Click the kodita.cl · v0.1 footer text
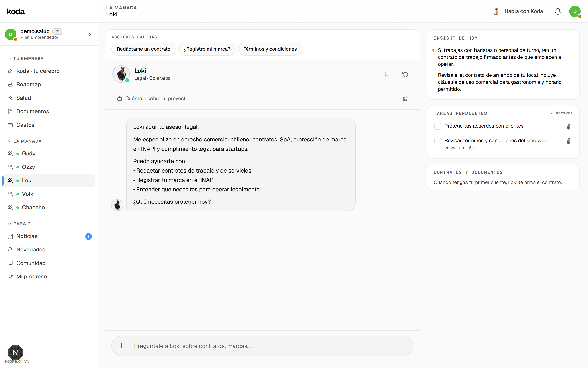Viewport: 588px width, 368px height. click(18, 361)
